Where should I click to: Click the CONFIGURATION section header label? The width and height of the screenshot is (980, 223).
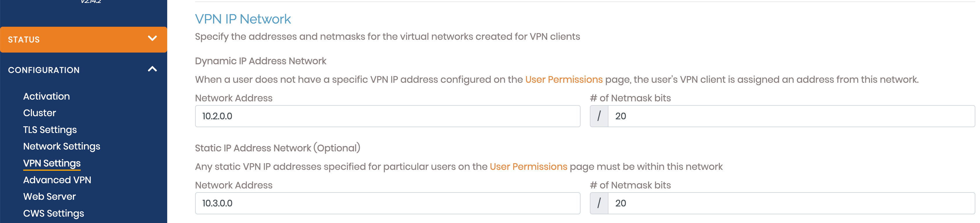coord(44,70)
